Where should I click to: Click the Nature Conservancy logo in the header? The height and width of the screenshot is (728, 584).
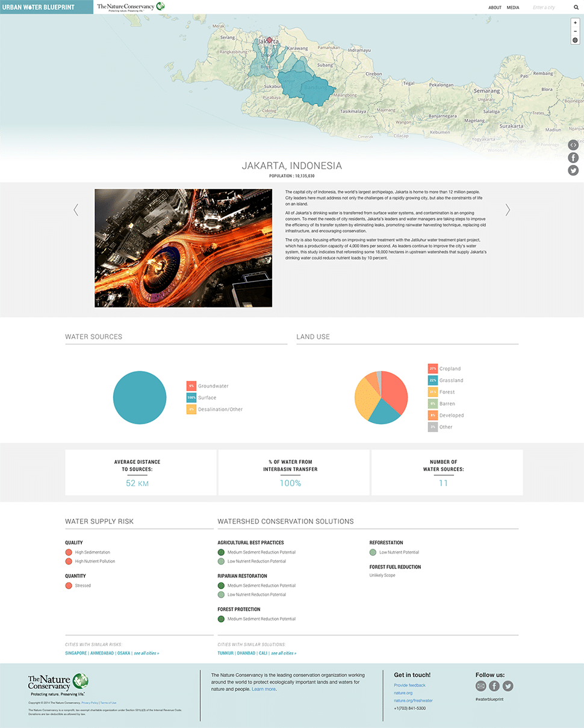coord(131,7)
